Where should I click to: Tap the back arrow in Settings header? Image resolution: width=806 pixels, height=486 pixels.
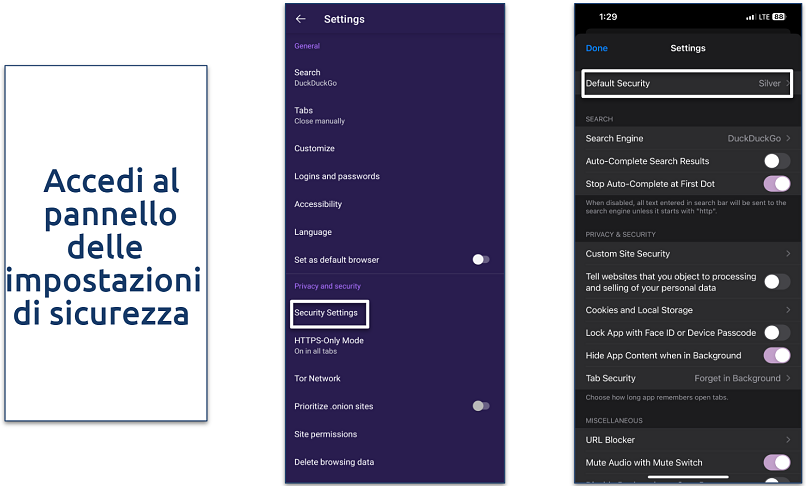(300, 19)
